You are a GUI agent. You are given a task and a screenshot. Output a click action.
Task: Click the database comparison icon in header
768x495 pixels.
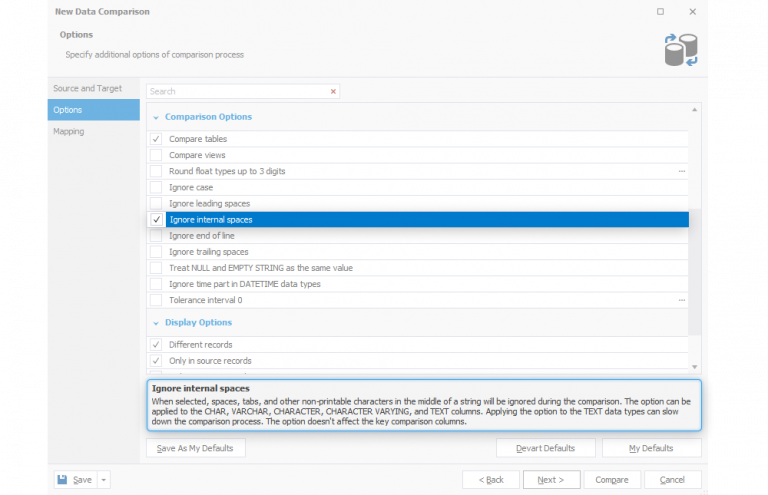point(681,49)
